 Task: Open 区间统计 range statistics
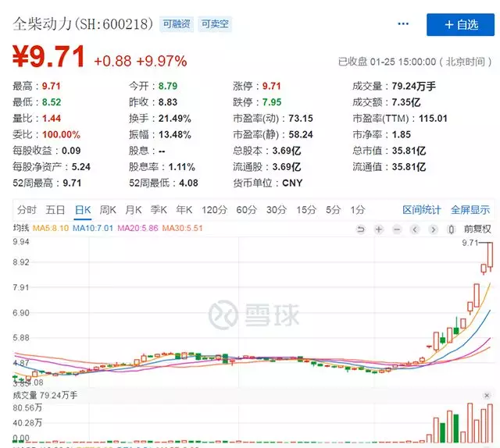pos(422,210)
